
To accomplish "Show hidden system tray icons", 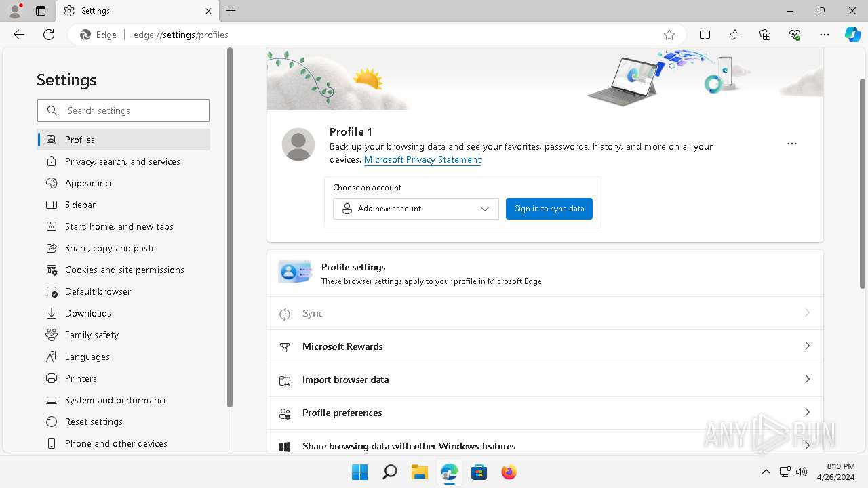I will point(766,472).
